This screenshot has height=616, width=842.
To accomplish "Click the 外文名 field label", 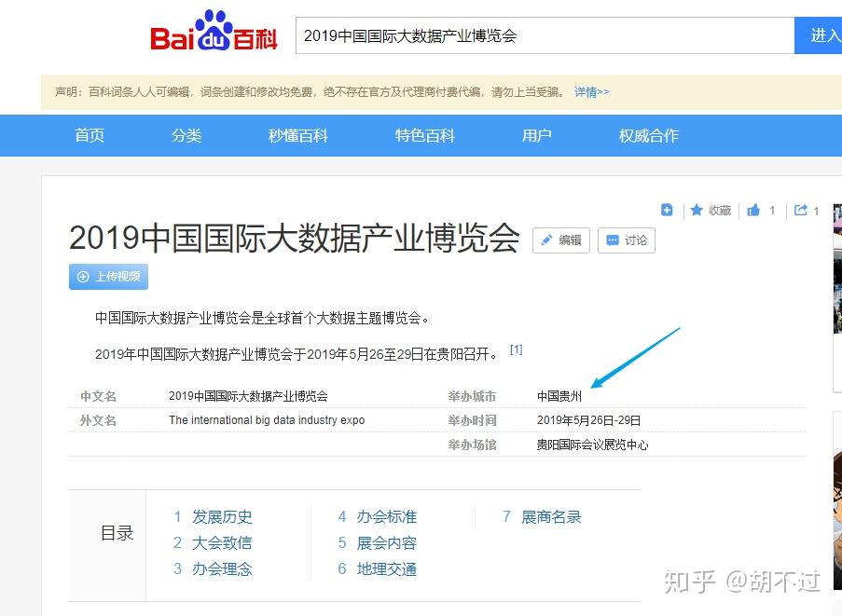I will [98, 420].
